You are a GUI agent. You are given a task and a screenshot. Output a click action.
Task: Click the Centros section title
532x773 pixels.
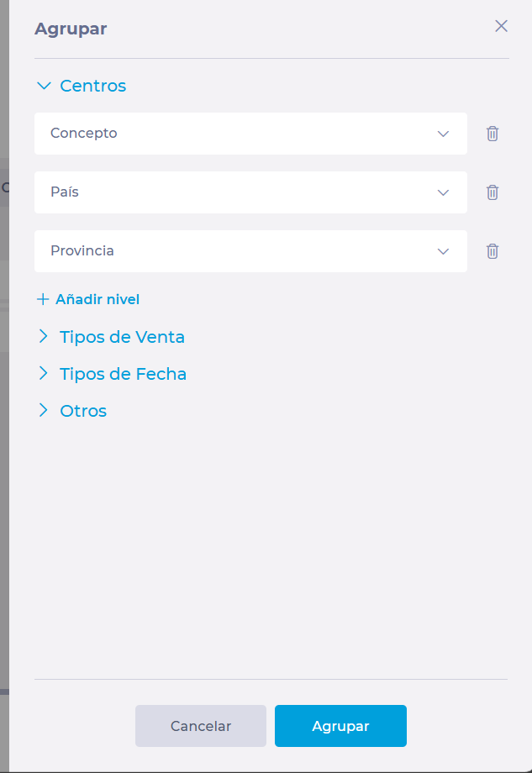tap(92, 86)
